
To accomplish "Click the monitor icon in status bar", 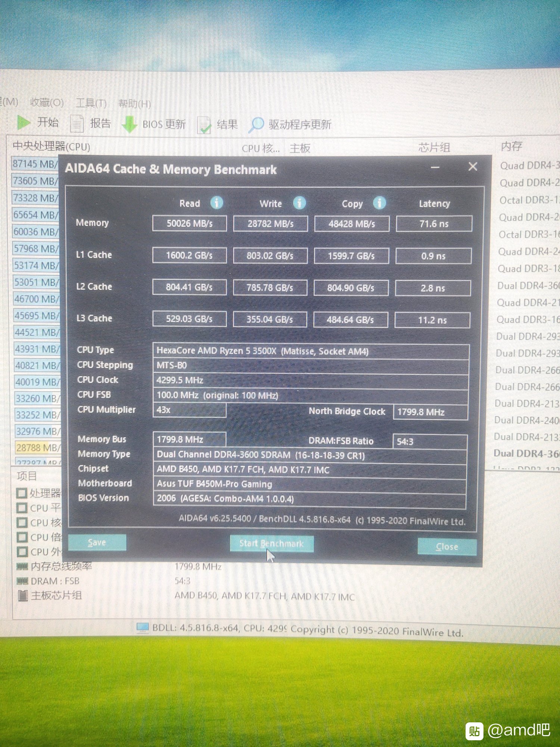I will pos(143,627).
